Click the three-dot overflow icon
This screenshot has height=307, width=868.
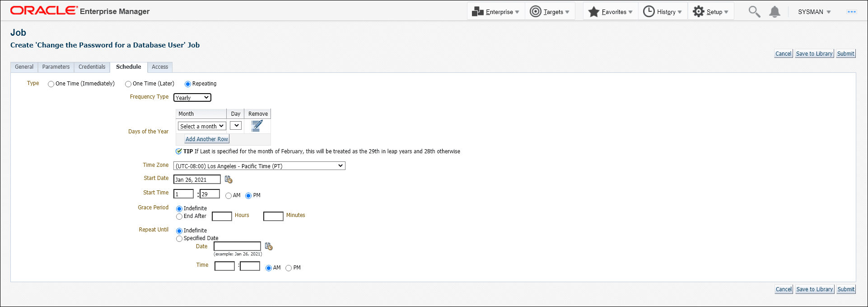click(x=852, y=12)
